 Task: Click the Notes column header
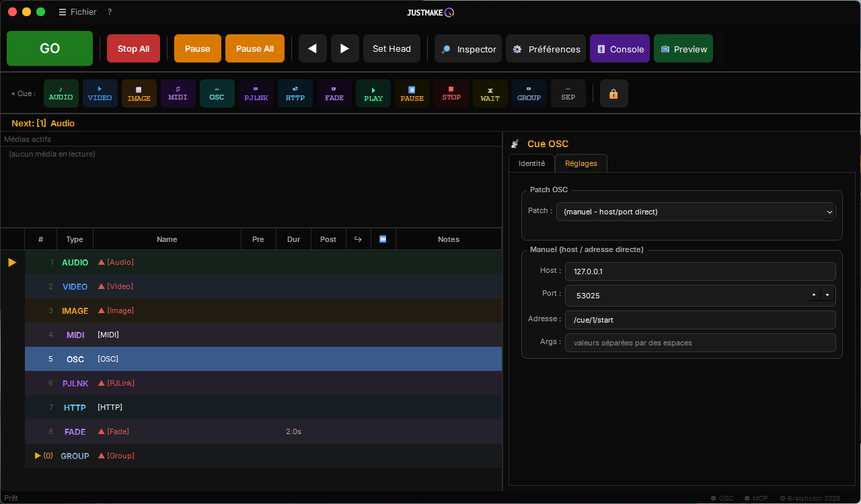(449, 239)
